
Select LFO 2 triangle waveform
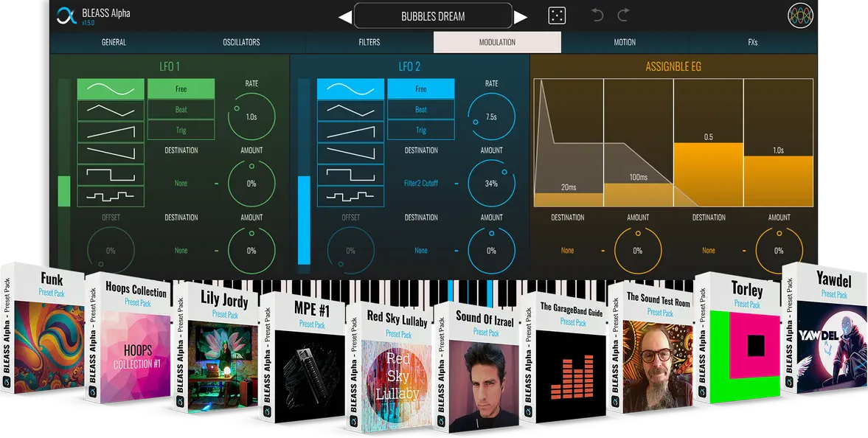click(350, 110)
